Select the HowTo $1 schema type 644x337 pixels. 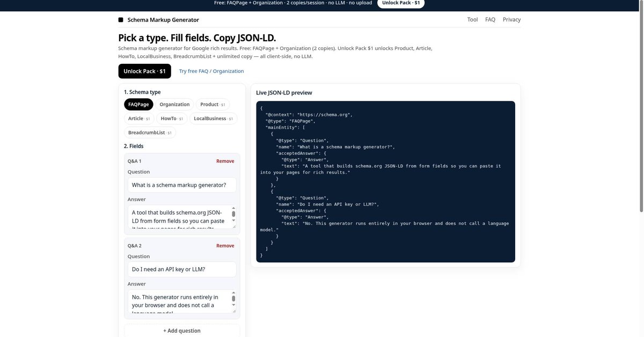coord(172,118)
